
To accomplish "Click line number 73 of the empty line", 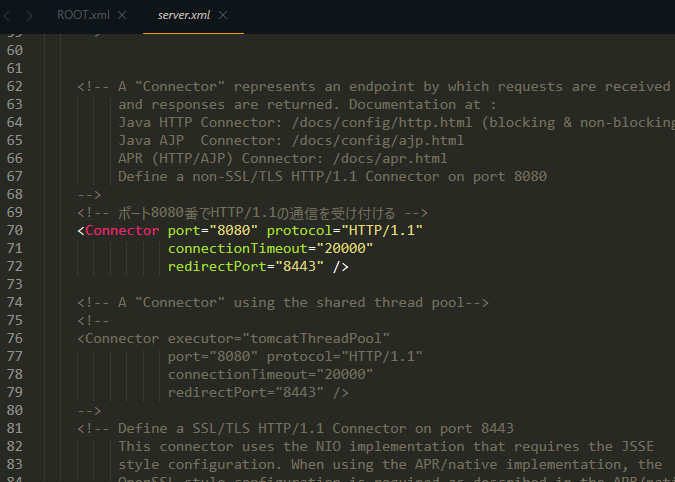I will tap(15, 284).
